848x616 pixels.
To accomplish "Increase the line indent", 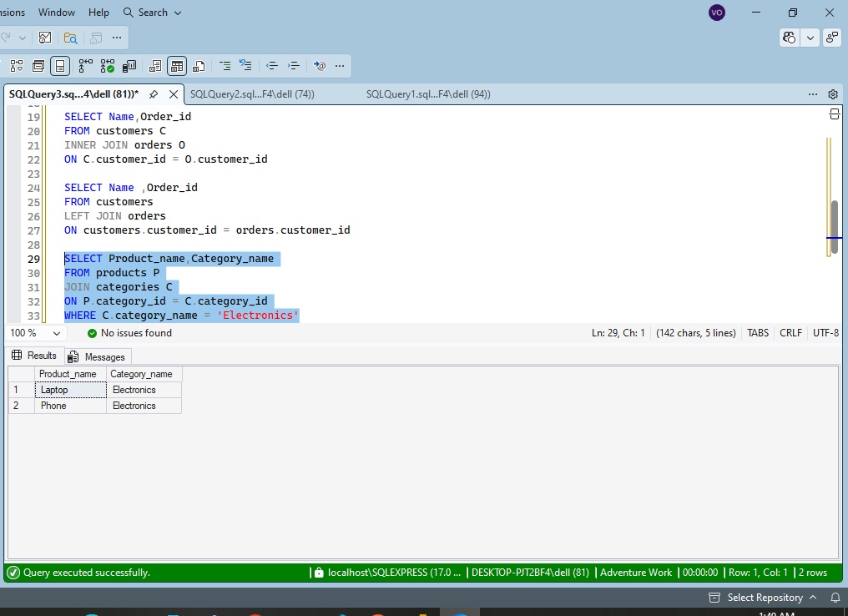I will click(294, 66).
